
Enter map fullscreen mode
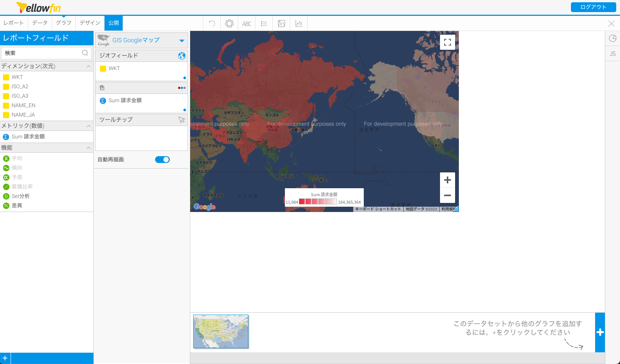(448, 42)
